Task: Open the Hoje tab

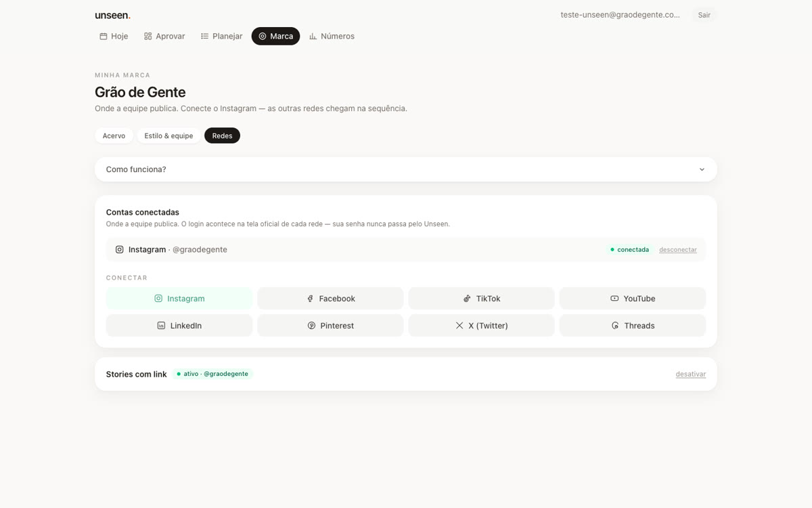Action: click(114, 36)
